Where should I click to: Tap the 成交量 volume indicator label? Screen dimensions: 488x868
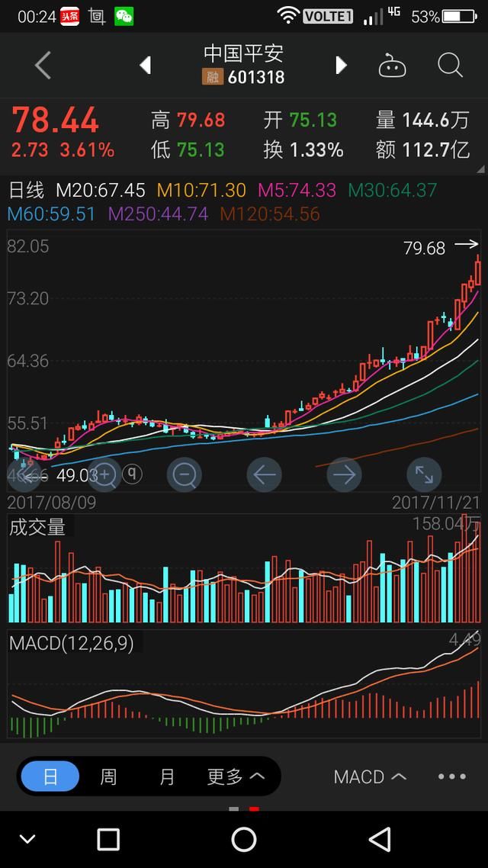37,527
